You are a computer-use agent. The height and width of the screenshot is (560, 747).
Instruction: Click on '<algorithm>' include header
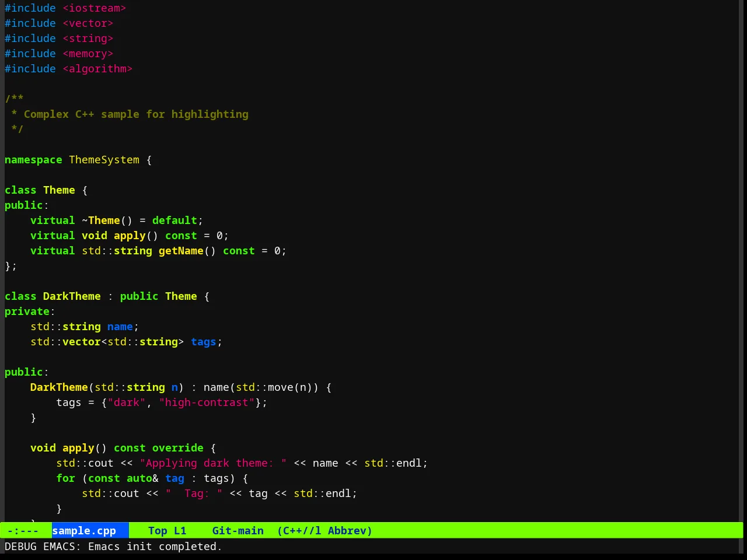(x=97, y=69)
